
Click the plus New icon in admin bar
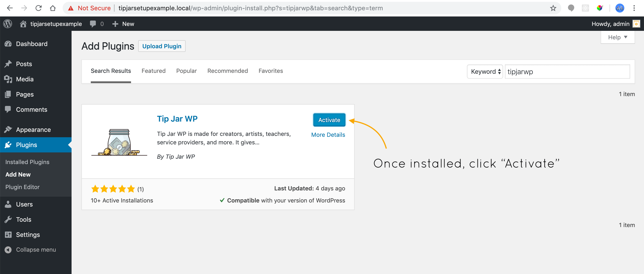[x=115, y=24]
